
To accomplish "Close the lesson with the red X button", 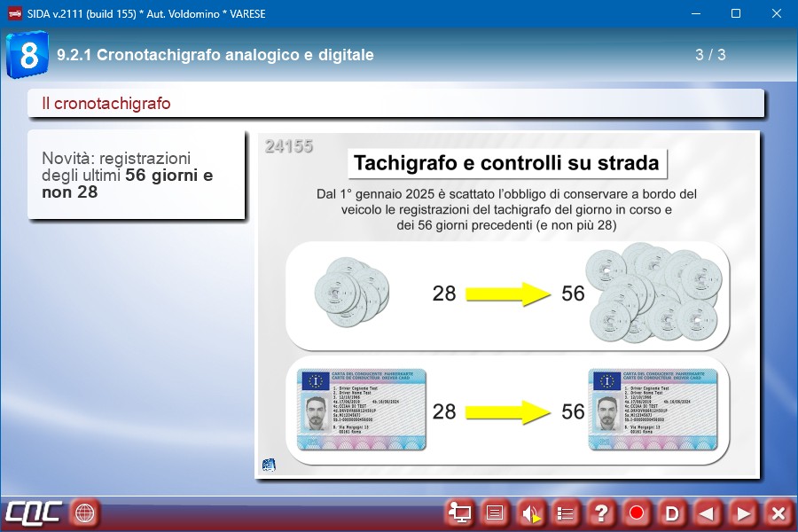I will point(778,512).
